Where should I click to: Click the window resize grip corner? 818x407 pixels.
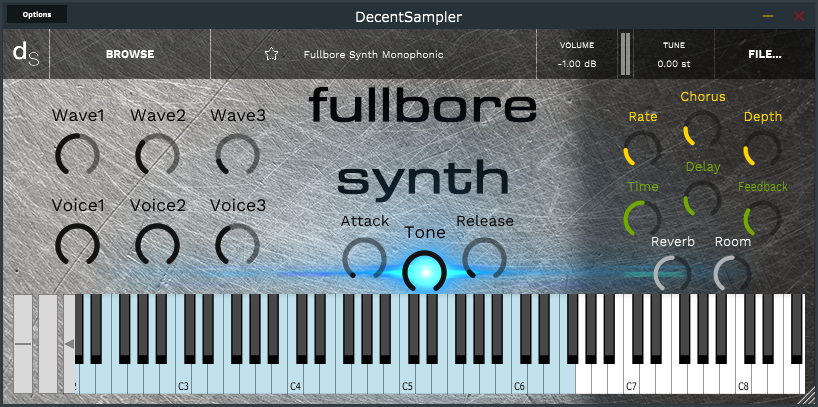click(x=809, y=396)
